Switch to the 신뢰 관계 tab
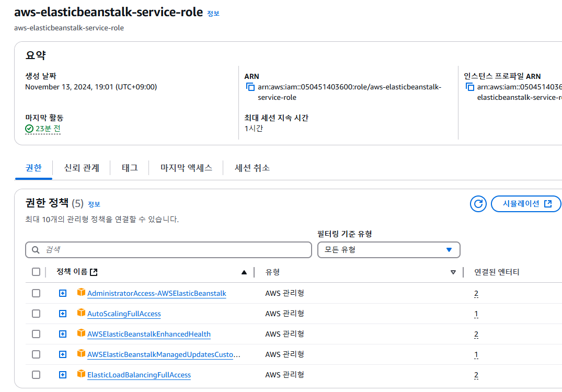The width and height of the screenshot is (562, 392). click(82, 168)
